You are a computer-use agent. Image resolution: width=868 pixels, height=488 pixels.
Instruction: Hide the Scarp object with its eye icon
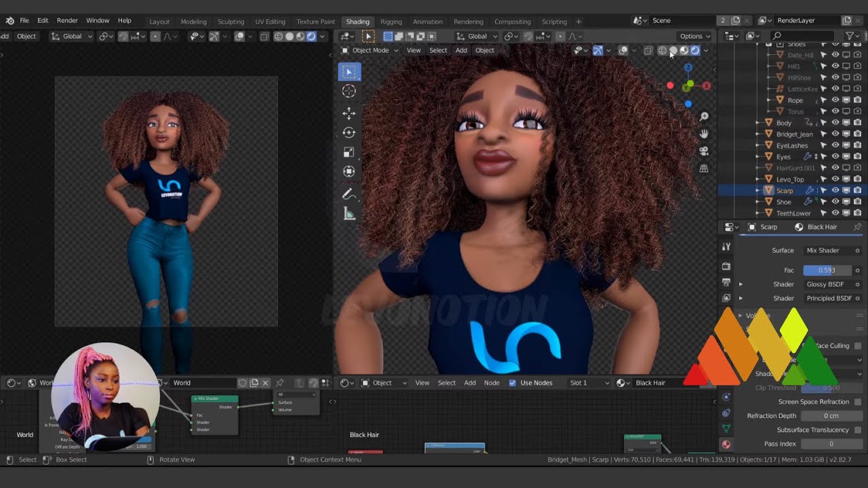[x=835, y=190]
